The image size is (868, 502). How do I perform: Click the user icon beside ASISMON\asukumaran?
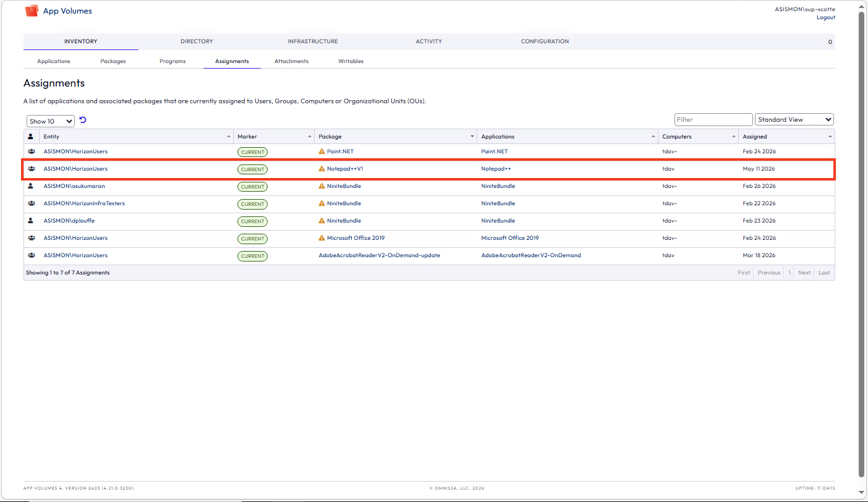[x=31, y=186]
